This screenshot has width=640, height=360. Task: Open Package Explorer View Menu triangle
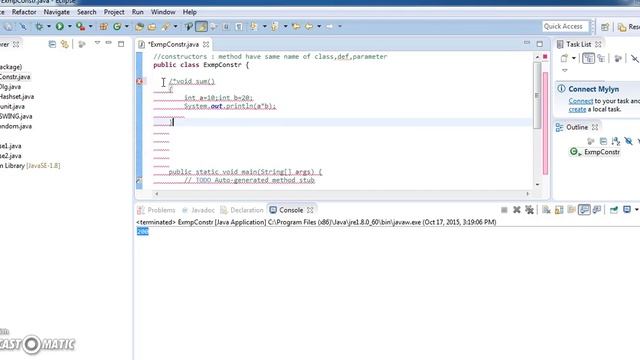pos(97,42)
